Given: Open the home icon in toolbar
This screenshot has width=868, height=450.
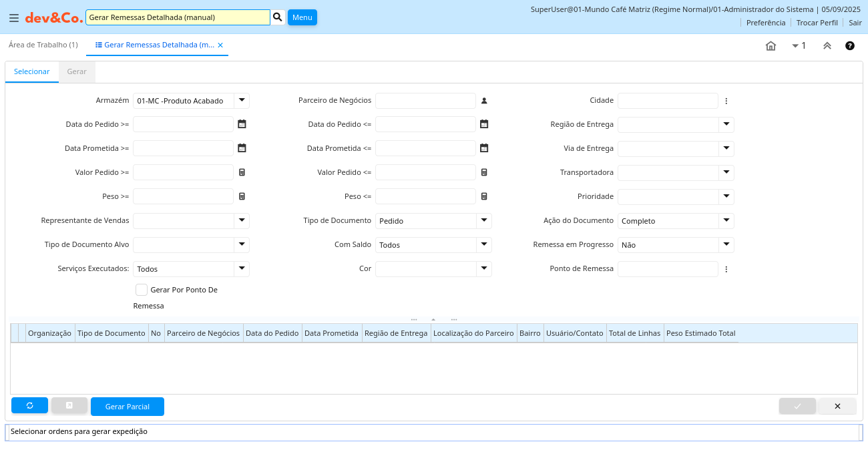Looking at the screenshot, I should 771,46.
